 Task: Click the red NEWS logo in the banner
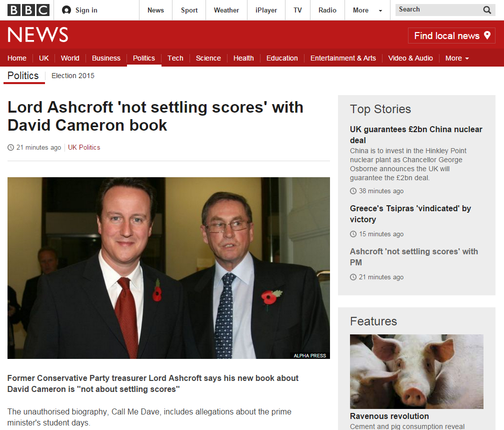[37, 35]
